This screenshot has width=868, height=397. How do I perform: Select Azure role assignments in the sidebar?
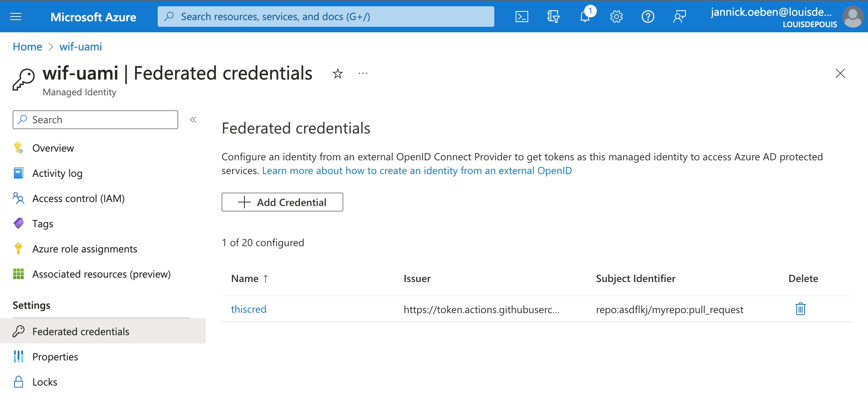click(85, 249)
